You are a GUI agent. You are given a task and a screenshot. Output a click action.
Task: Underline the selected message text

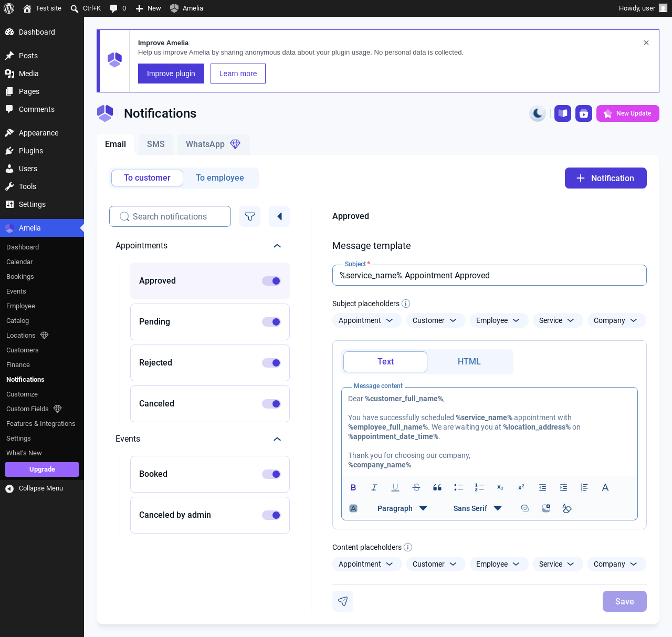coord(395,487)
